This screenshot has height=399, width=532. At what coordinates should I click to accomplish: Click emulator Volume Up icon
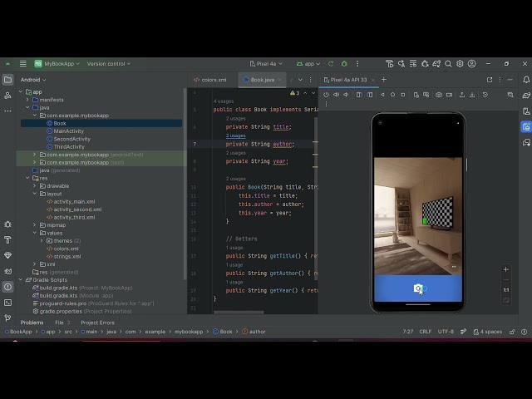tap(336, 95)
